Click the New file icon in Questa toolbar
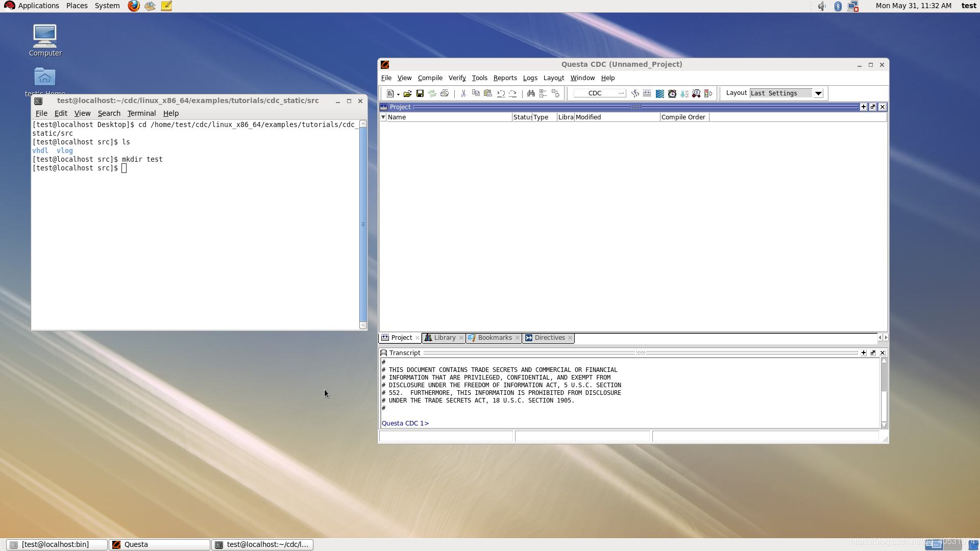This screenshot has height=551, width=980. 390,93
